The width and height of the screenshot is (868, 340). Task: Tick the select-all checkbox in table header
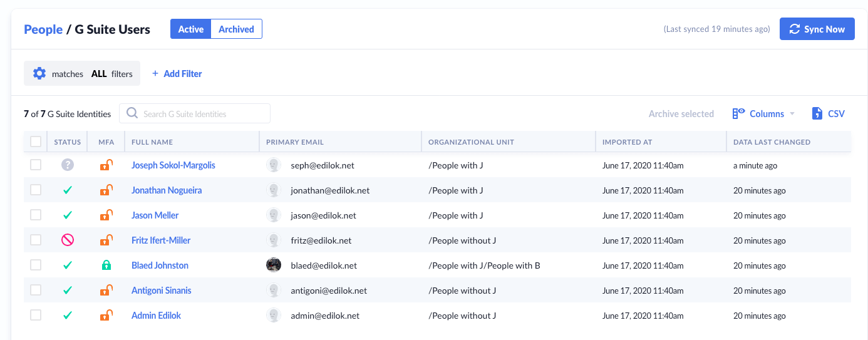[36, 142]
